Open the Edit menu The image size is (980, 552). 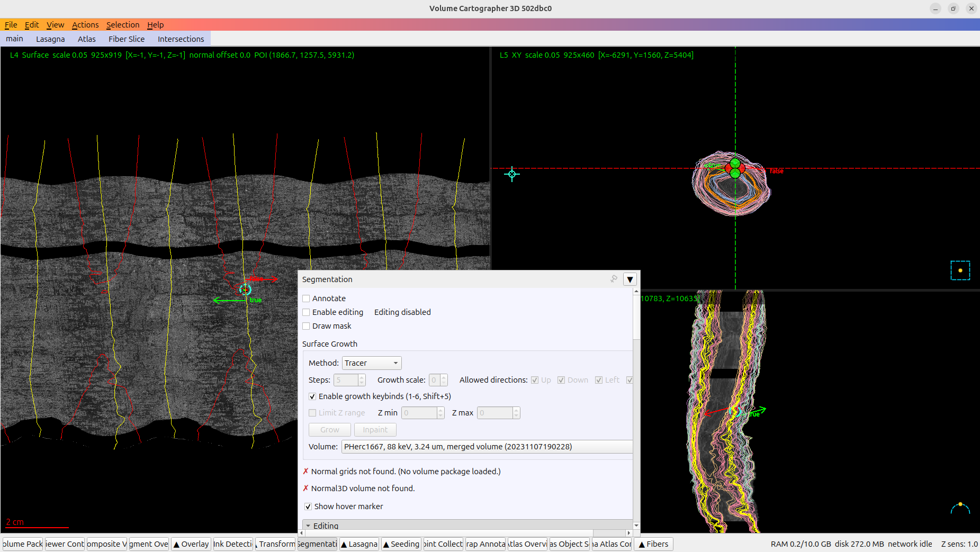[x=32, y=25]
